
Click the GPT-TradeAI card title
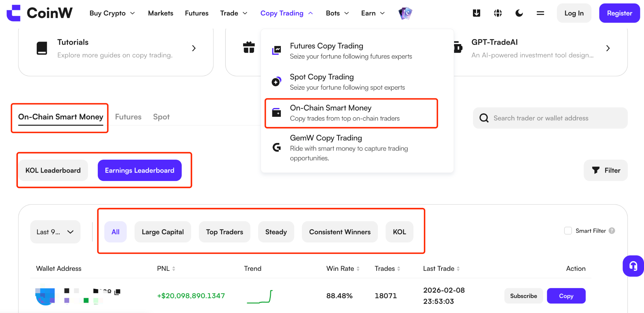tap(494, 42)
